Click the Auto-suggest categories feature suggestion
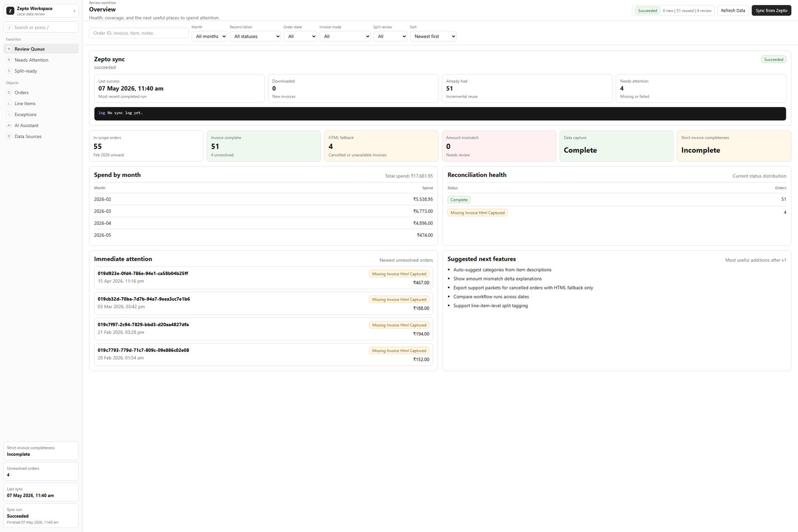The width and height of the screenshot is (798, 532). [502, 270]
